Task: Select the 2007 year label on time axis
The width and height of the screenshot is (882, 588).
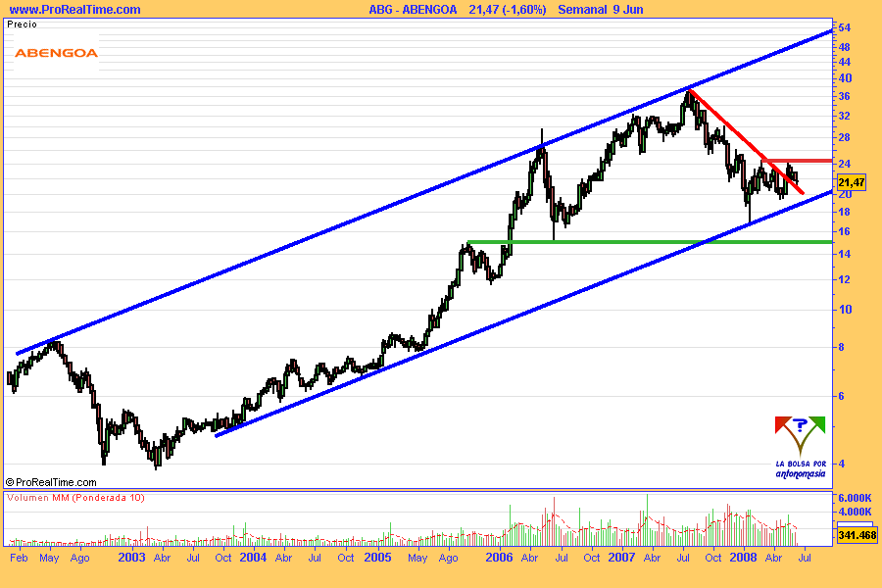Action: coord(621,558)
